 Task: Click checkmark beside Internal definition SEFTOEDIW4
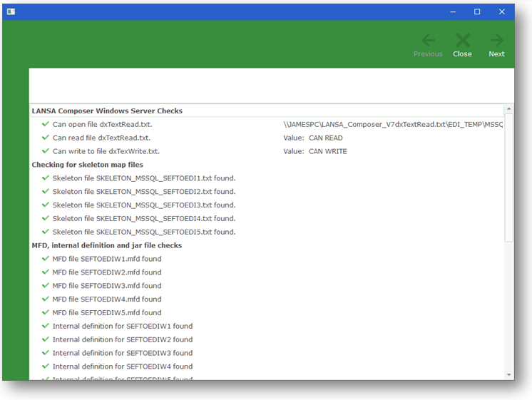tap(46, 366)
